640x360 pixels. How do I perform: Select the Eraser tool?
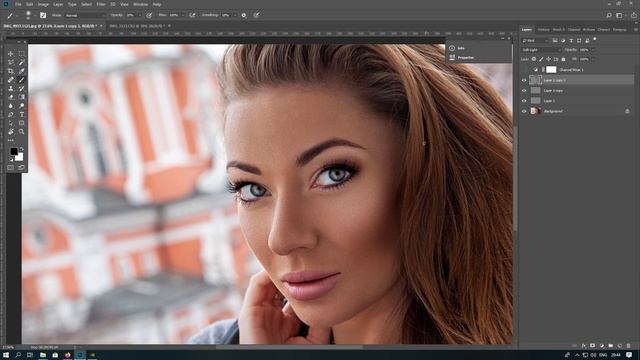tap(11, 97)
